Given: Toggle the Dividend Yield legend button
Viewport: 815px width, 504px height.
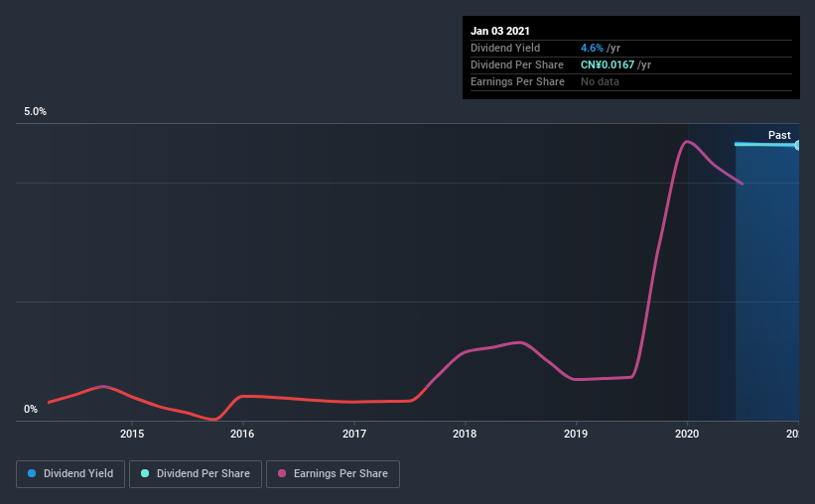Looking at the screenshot, I should (70, 474).
